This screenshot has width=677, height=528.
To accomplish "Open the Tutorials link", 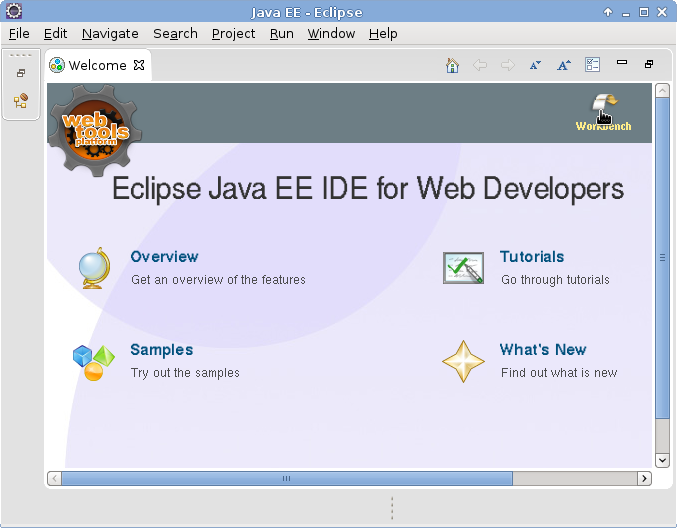I will [532, 256].
